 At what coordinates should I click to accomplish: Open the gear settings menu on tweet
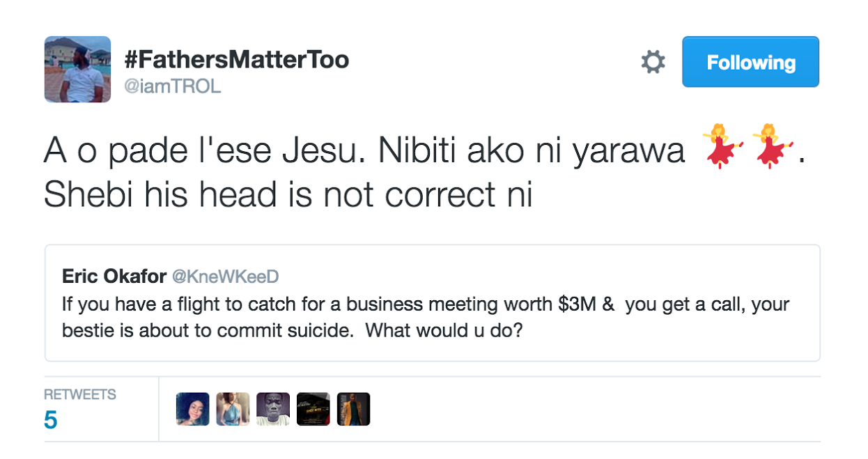coord(653,63)
